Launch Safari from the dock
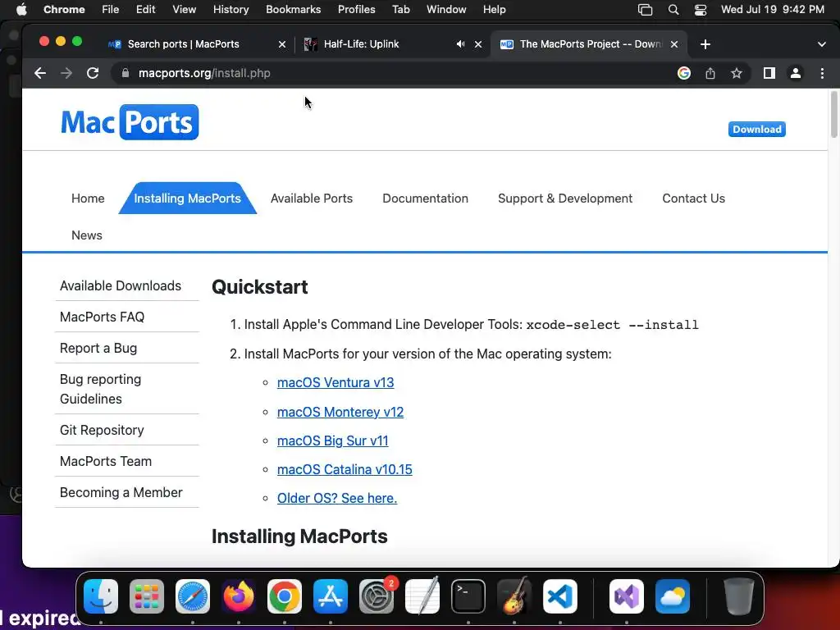This screenshot has width=840, height=630. 193,596
